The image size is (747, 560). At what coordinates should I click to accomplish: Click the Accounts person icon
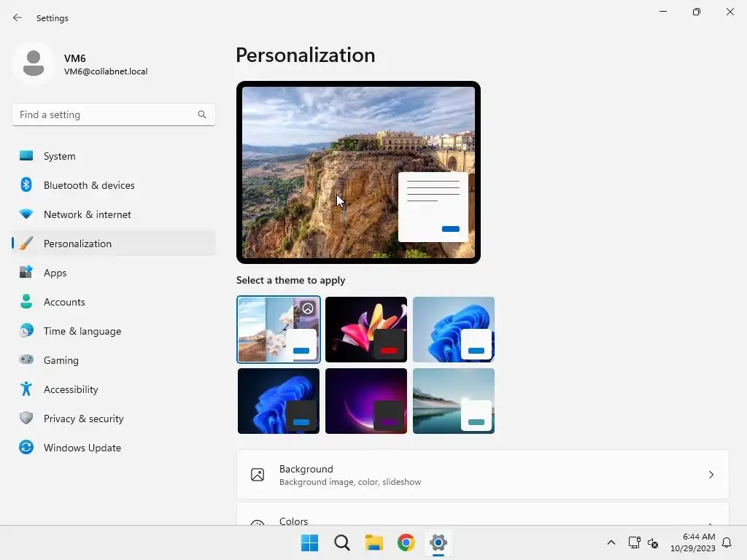[x=26, y=301]
